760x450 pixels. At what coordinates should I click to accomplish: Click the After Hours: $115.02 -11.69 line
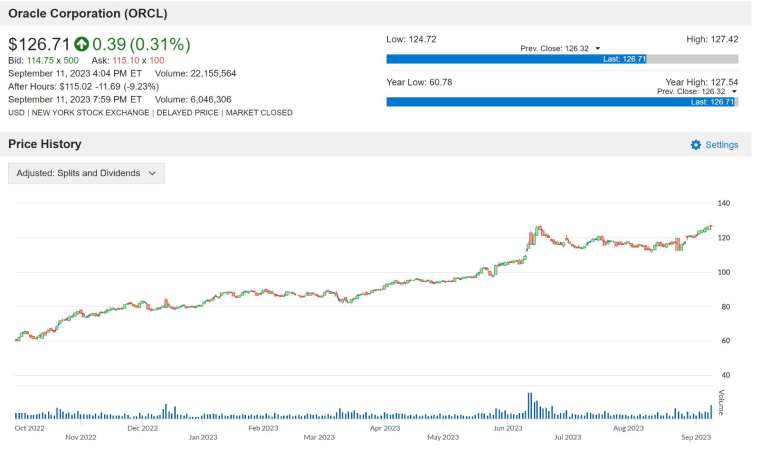point(83,87)
